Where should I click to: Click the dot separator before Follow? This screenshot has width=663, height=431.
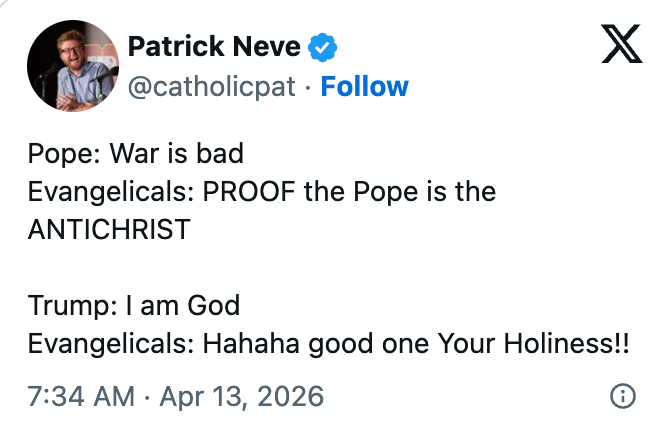[x=309, y=87]
